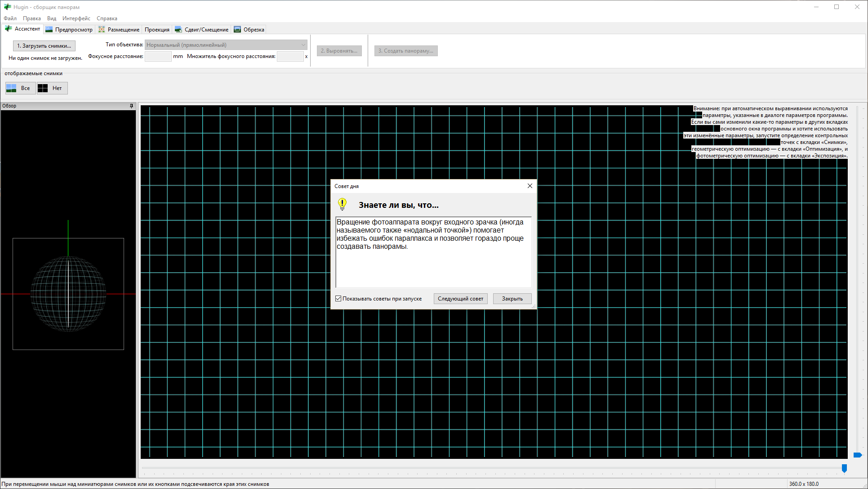The width and height of the screenshot is (868, 489).
Task: Open the Интерфейс menu
Action: tap(76, 18)
